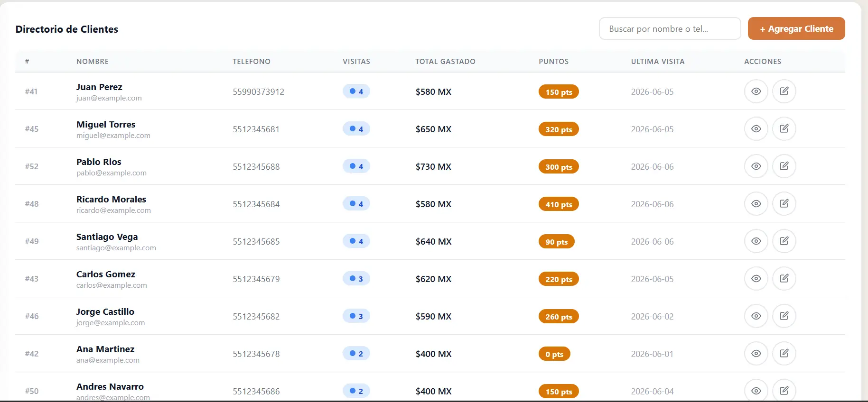Focus the Buscar por nombre search field
The width and height of the screenshot is (868, 402).
(x=670, y=28)
